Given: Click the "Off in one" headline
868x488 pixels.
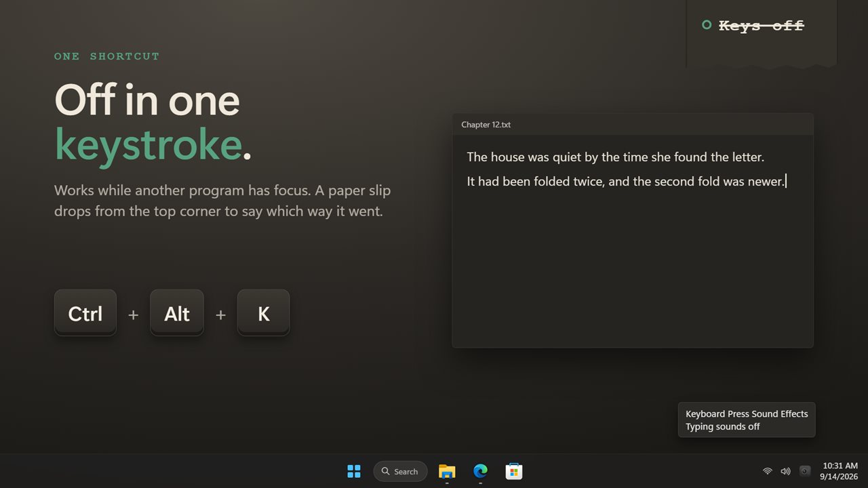Looking at the screenshot, I should click(x=147, y=100).
